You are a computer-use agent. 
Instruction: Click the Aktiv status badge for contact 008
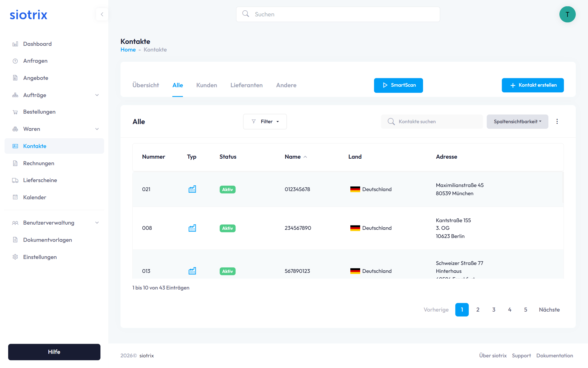pos(227,228)
